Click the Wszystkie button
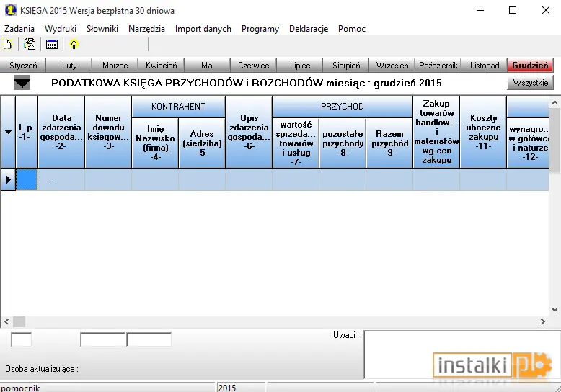The height and width of the screenshot is (392, 561). tap(530, 83)
